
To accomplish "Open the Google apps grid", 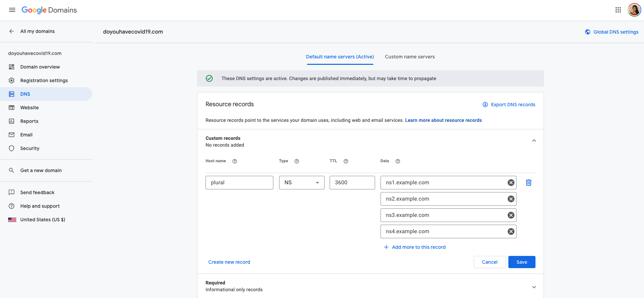I will (x=618, y=10).
